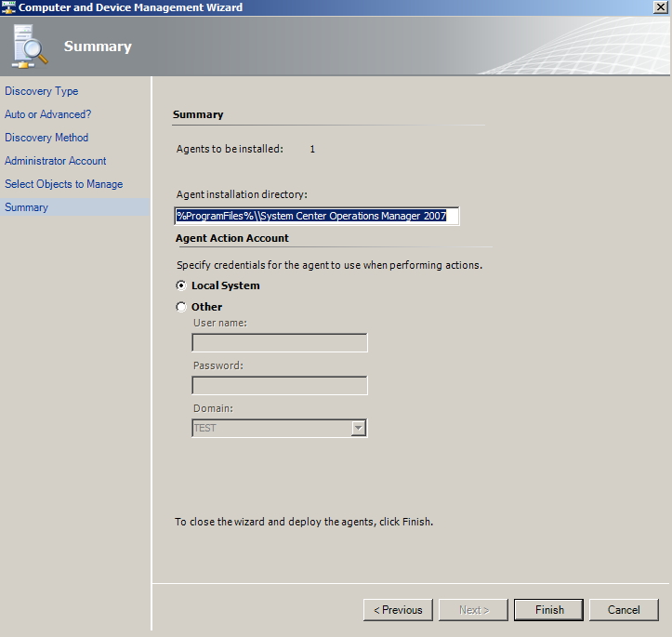Viewport: 672px width, 637px height.
Task: Click the wizard icon in the title bar
Action: click(8, 7)
